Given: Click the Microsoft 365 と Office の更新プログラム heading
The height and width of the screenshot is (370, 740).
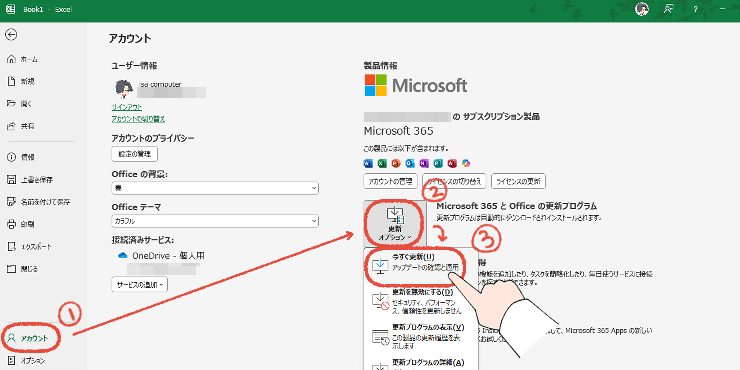Looking at the screenshot, I should pyautogui.click(x=517, y=206).
